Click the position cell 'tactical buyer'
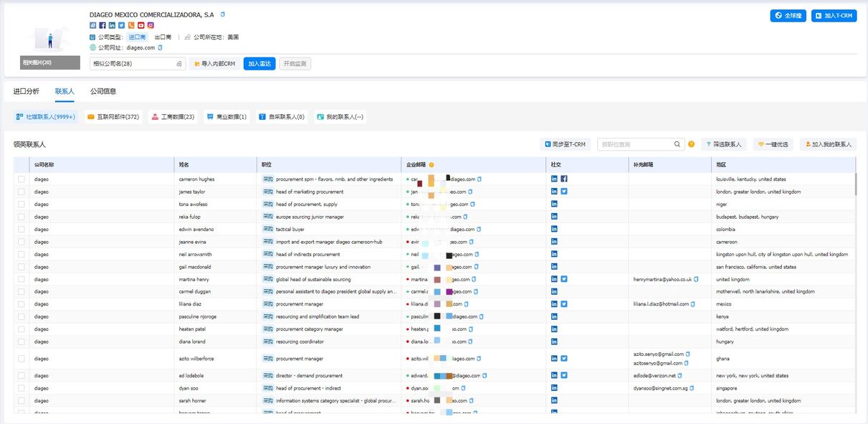The height and width of the screenshot is (424, 868). click(290, 230)
